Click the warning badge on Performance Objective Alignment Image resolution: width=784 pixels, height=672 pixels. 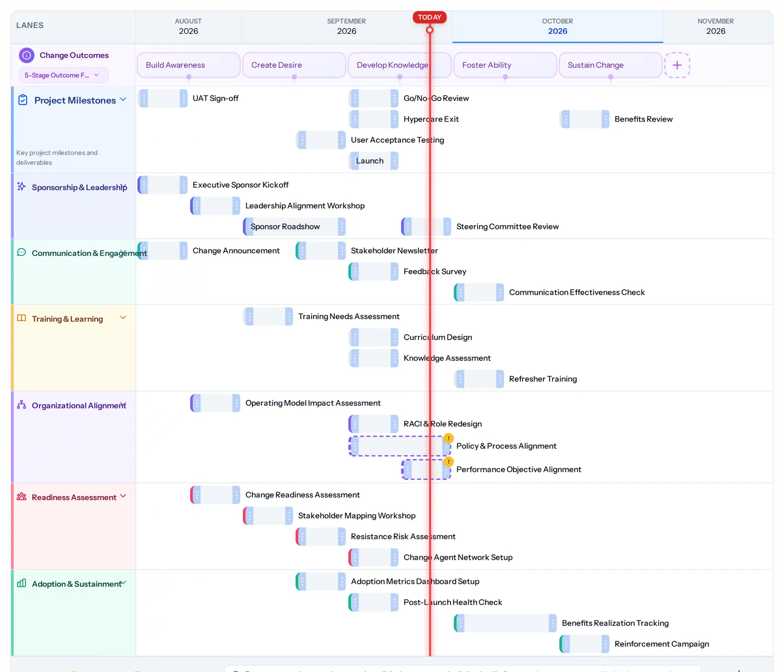click(x=448, y=462)
